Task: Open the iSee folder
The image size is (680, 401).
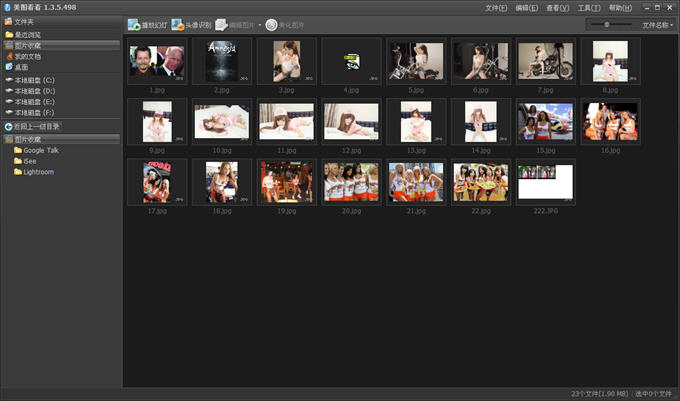Action: point(31,161)
